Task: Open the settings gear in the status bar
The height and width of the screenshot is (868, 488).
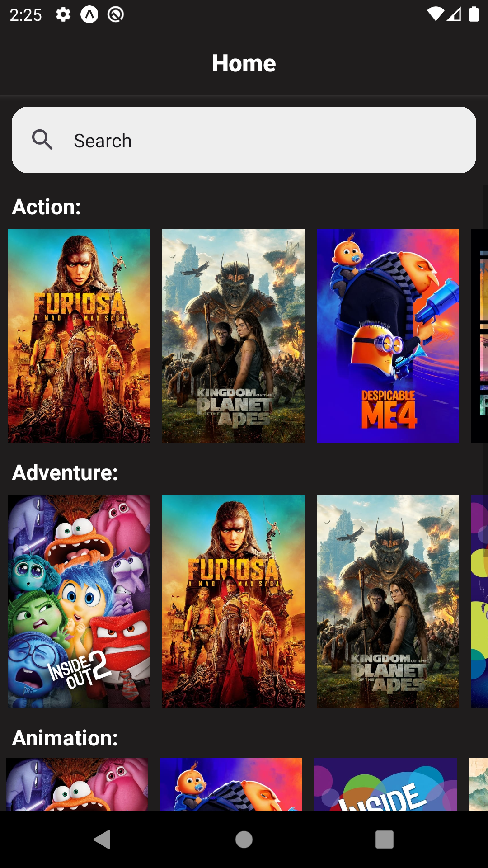Action: pyautogui.click(x=63, y=15)
